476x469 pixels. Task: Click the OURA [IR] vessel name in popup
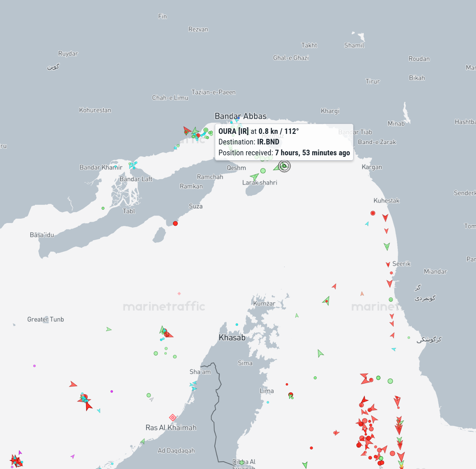pyautogui.click(x=233, y=131)
